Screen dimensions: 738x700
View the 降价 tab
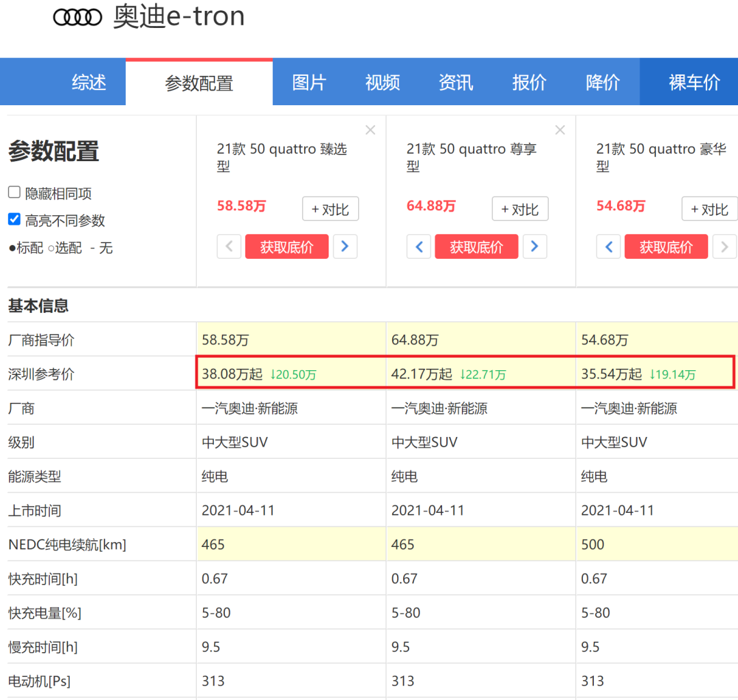(x=603, y=83)
